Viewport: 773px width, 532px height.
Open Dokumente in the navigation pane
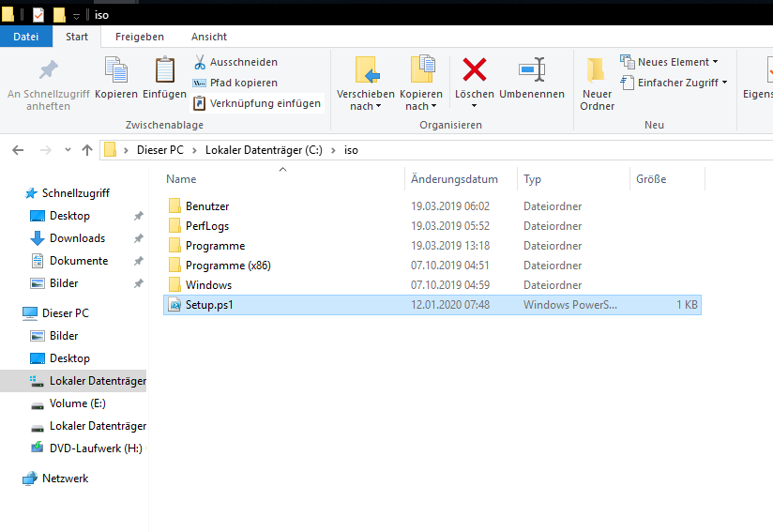79,261
